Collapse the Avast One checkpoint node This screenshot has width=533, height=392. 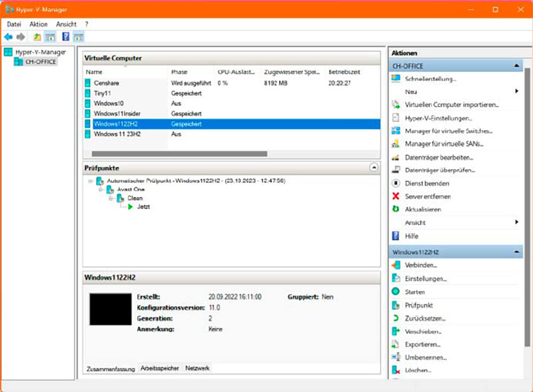(x=101, y=190)
